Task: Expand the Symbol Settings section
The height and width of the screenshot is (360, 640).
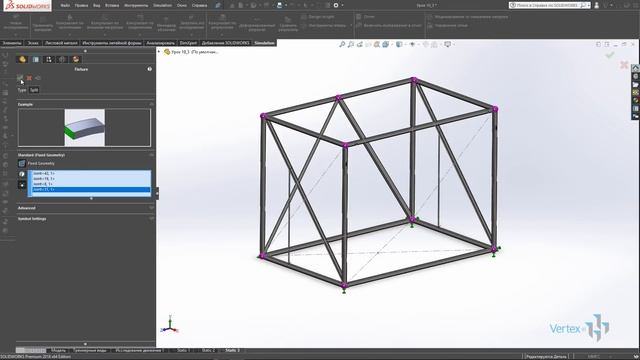Action: click(x=151, y=219)
